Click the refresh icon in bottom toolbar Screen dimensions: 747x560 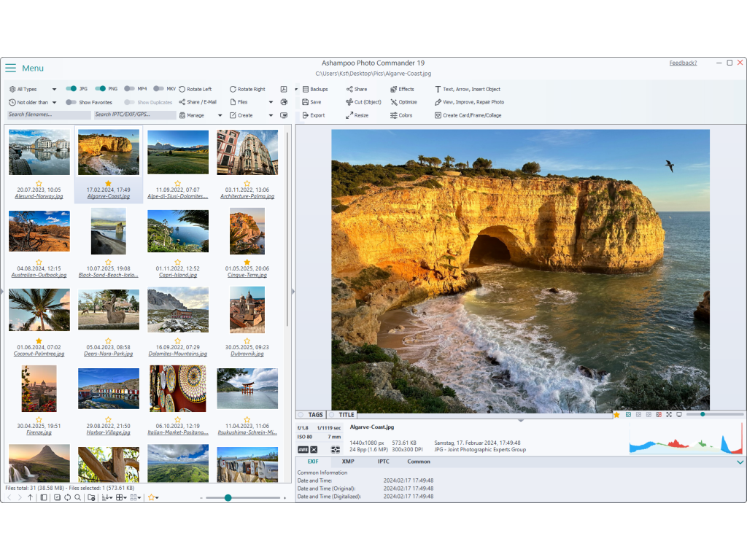[67, 497]
